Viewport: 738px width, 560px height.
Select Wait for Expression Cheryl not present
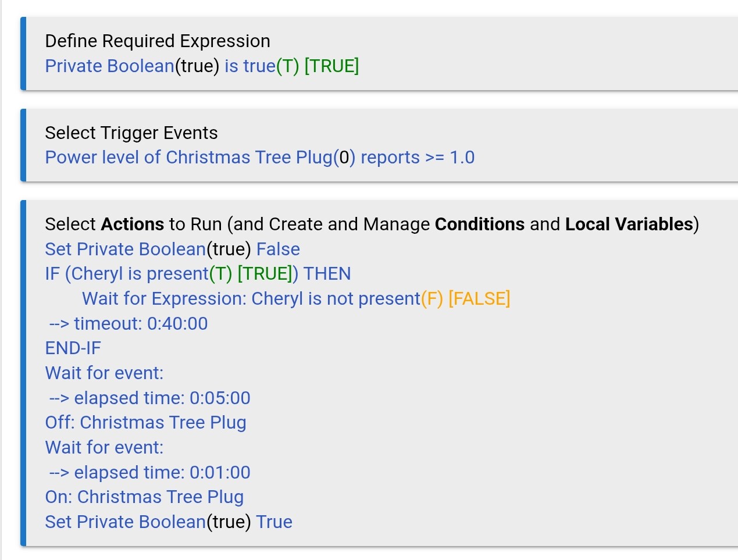click(295, 299)
